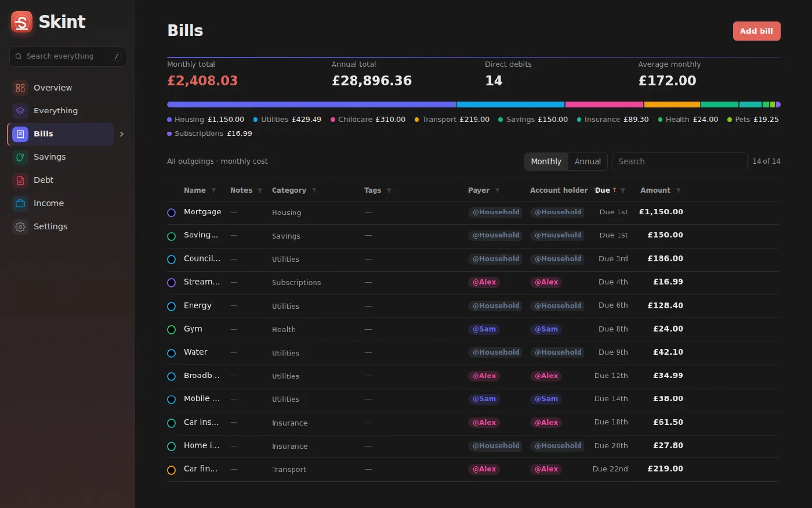Screen dimensions: 812x508
Task: Click the Tags column filter icon
Action: coord(389,190)
